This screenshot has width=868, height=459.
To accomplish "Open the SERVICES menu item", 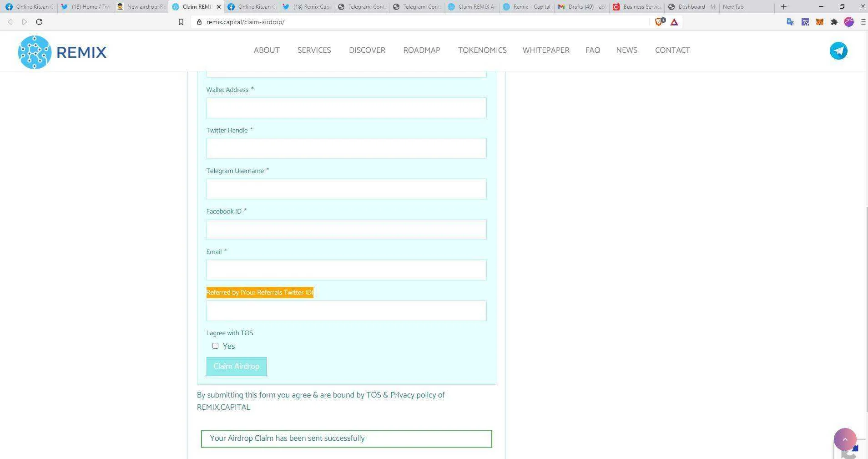I will 314,51.
